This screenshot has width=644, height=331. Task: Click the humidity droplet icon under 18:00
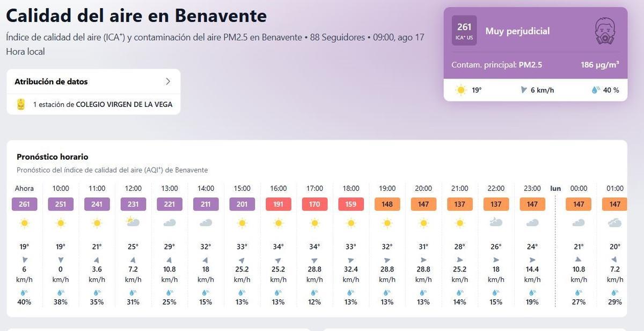coord(350,293)
